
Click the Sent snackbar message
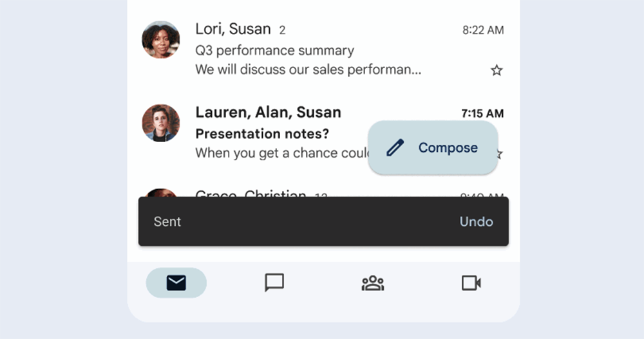tap(167, 222)
